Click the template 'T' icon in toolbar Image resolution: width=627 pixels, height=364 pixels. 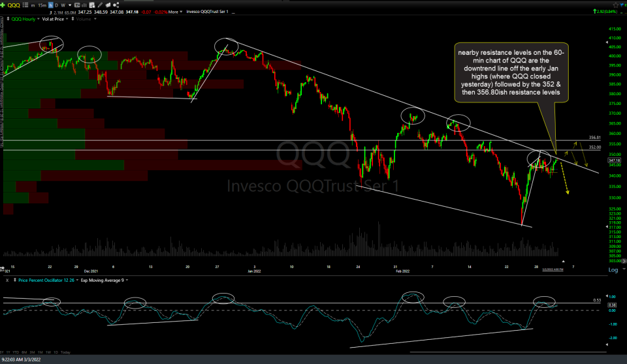click(x=77, y=5)
